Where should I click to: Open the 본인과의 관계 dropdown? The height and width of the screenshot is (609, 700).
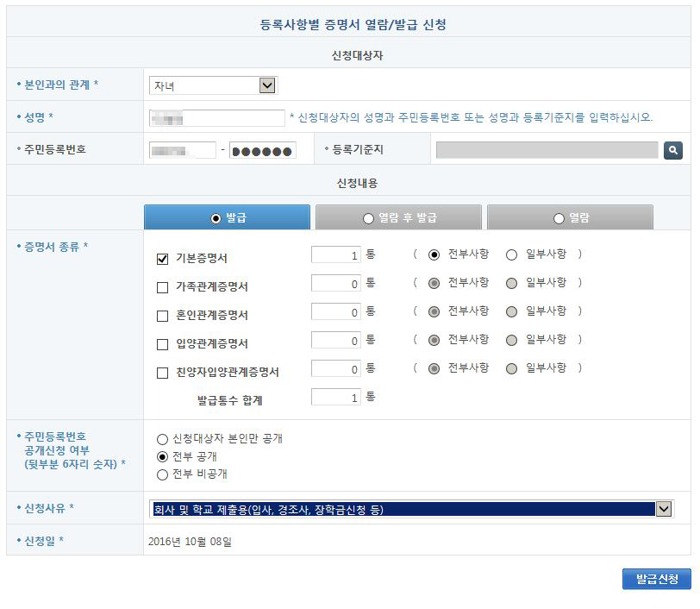tap(267, 85)
